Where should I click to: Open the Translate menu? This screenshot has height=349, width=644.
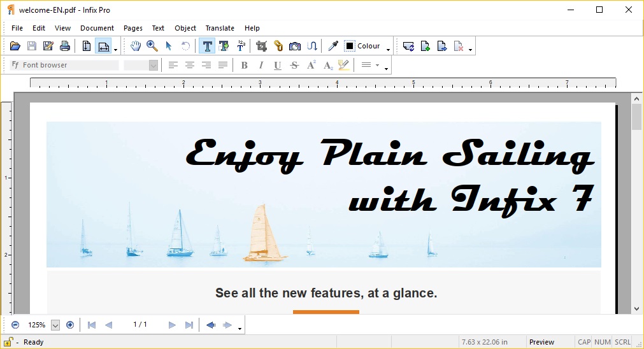(220, 28)
